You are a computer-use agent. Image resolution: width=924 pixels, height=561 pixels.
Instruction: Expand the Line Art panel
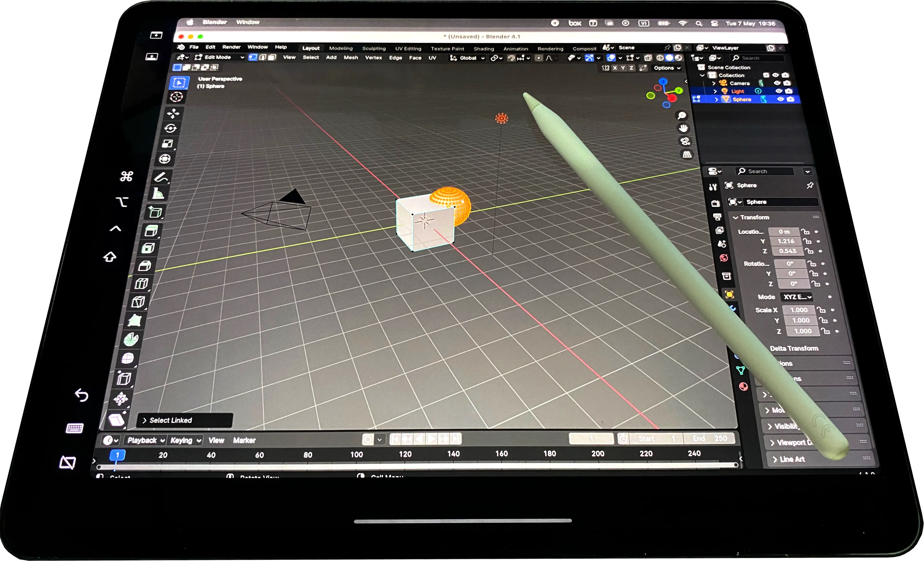click(x=792, y=459)
